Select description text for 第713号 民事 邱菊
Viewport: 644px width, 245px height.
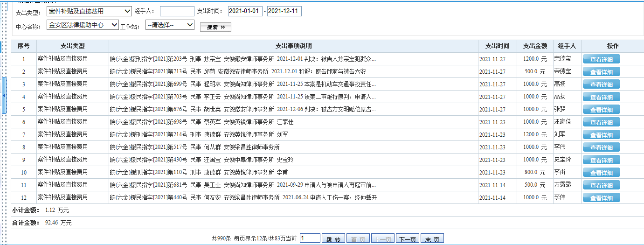coord(240,72)
